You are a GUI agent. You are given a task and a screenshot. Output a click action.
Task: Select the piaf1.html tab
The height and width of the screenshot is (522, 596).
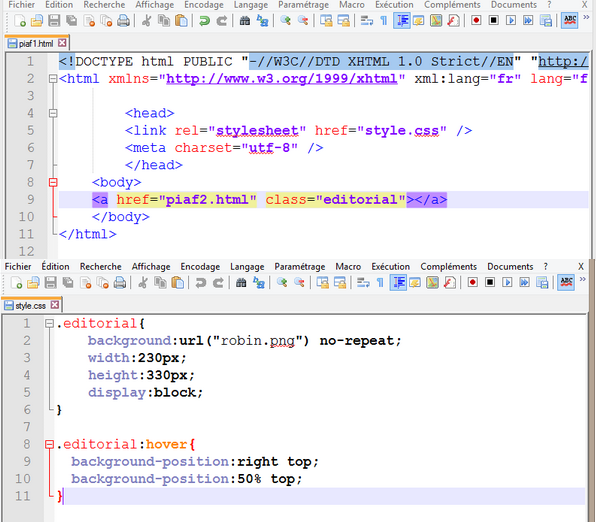point(36,44)
